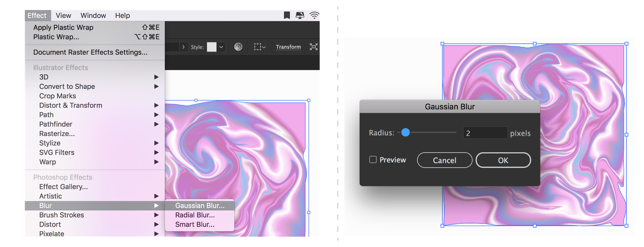This screenshot has width=644, height=247.
Task: Click the align selection bounding box icon
Action: pos(259,47)
